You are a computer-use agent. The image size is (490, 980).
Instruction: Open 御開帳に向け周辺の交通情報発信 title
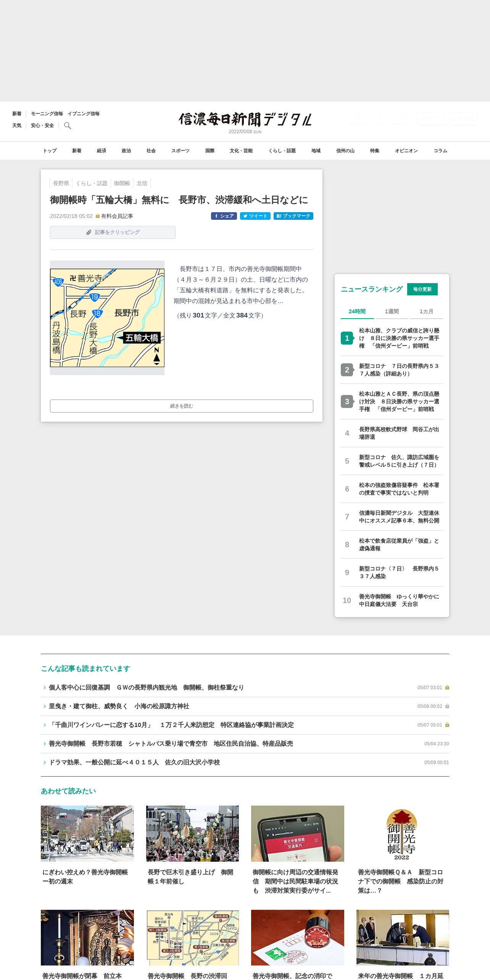point(295,882)
